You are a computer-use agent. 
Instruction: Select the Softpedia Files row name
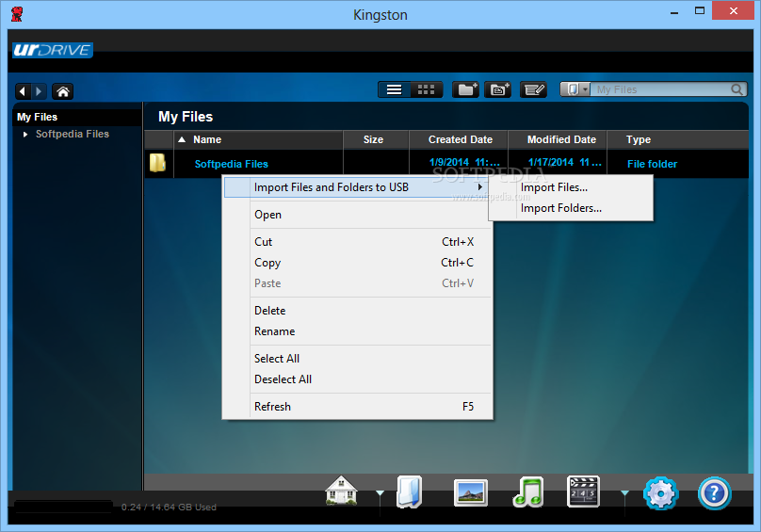tap(232, 164)
